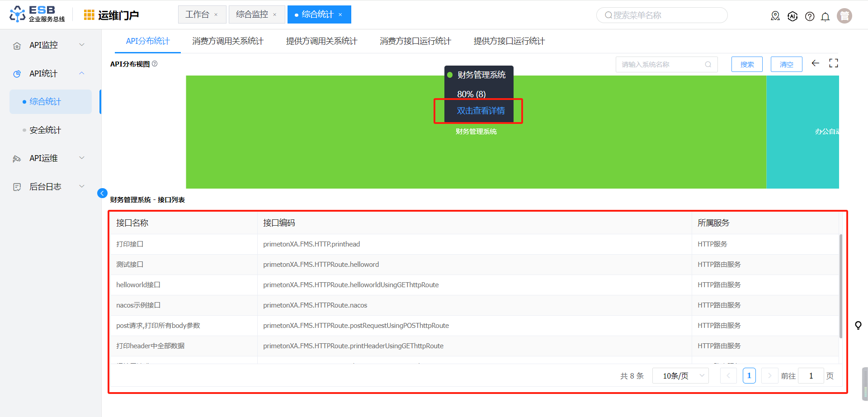The image size is (868, 417).
Task: Expand the API监控 sidebar menu
Action: pos(50,45)
